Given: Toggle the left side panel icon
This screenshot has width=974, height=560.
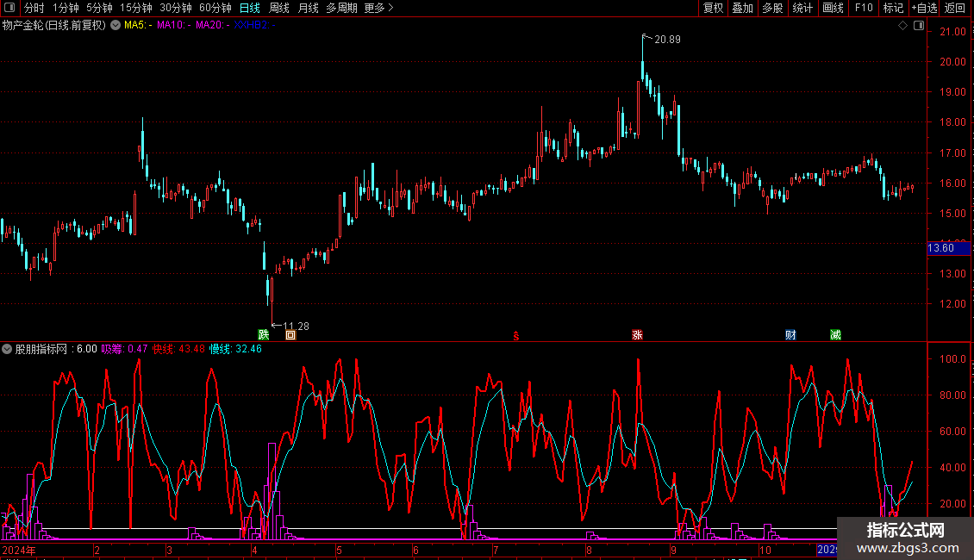Looking at the screenshot, I should pyautogui.click(x=9, y=8).
